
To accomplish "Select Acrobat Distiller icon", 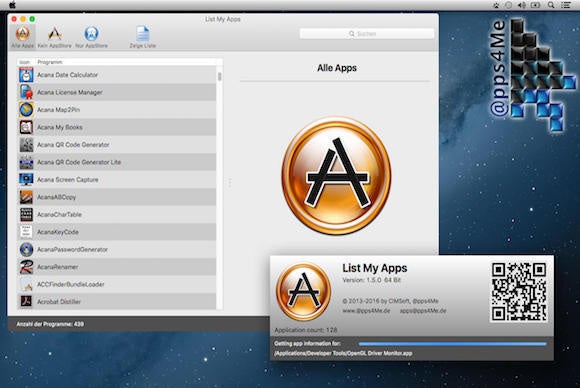I will pyautogui.click(x=26, y=301).
